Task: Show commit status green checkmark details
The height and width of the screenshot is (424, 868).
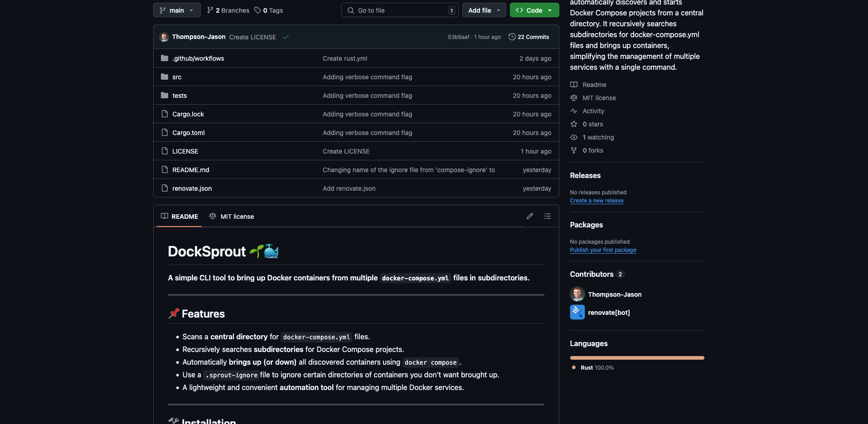Action: [x=286, y=37]
